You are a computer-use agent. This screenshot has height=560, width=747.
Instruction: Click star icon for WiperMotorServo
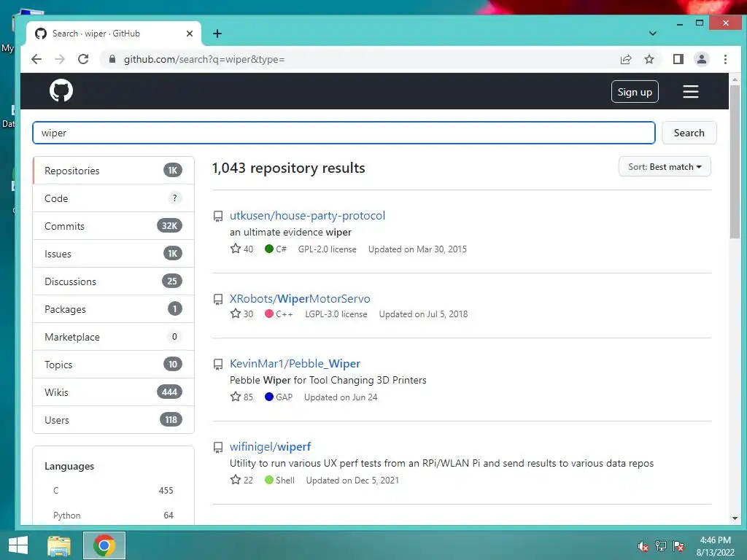click(x=236, y=314)
